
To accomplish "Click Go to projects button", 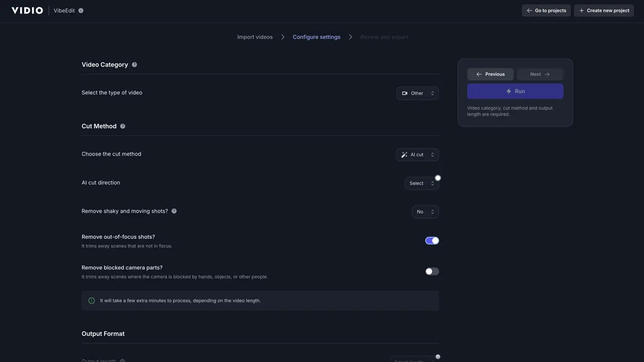I will (x=546, y=11).
